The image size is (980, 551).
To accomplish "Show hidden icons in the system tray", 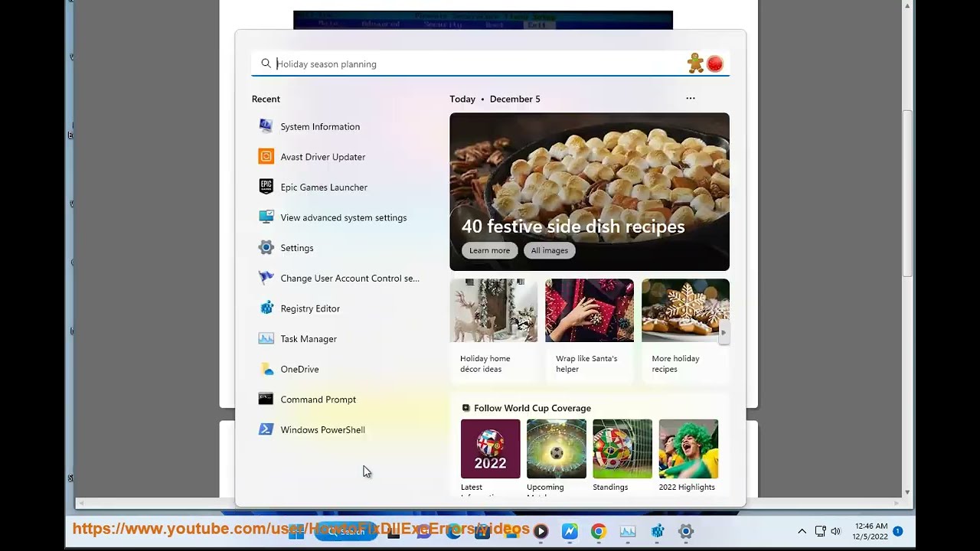I will [802, 531].
